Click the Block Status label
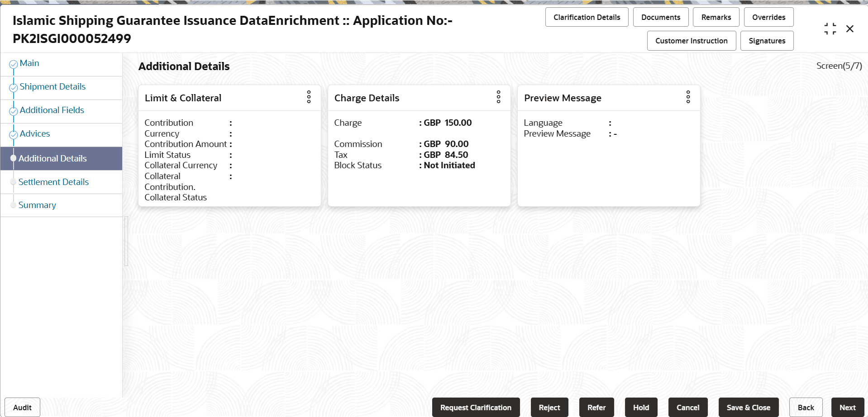Image resolution: width=868 pixels, height=417 pixels. (x=358, y=166)
